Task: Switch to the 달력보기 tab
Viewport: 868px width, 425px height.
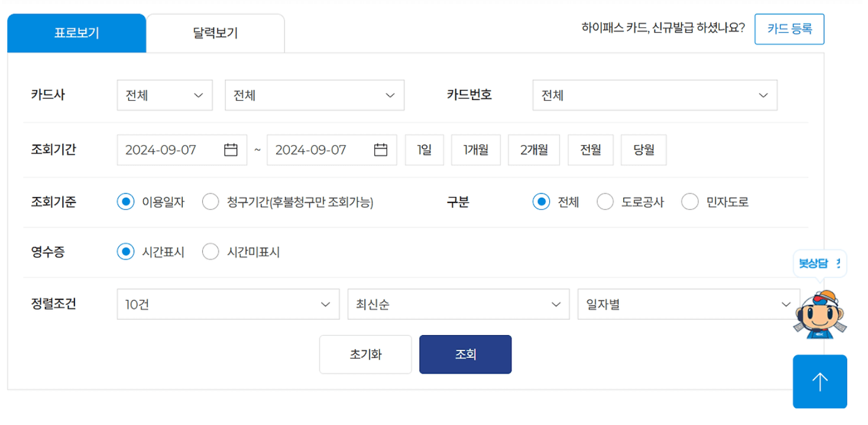Action: (x=215, y=32)
